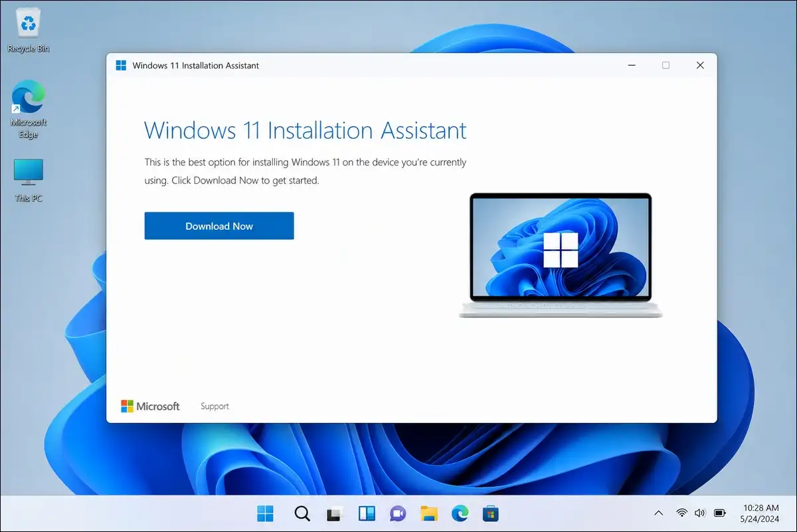Viewport: 797px width, 532px height.
Task: Launch Microsoft Edge from the taskbar
Action: [460, 513]
